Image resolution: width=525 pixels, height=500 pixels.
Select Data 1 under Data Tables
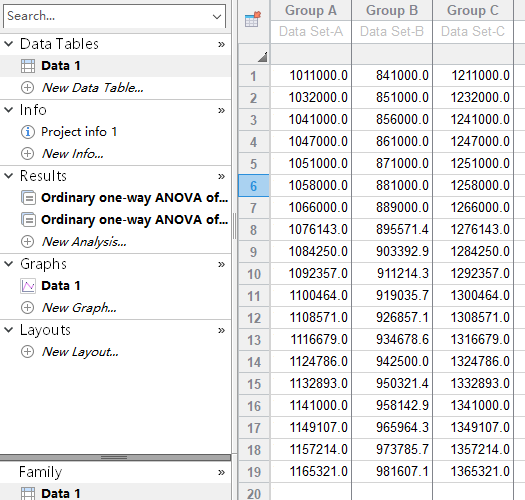[61, 66]
